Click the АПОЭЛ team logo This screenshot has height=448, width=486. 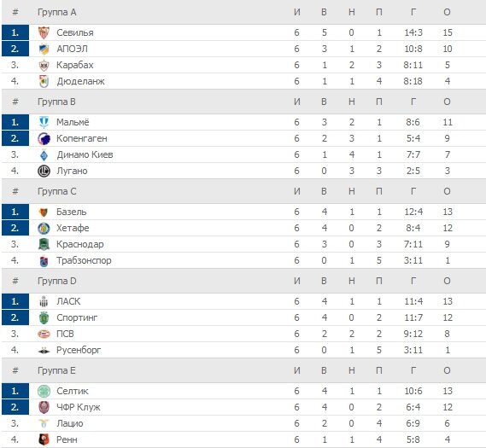[44, 49]
